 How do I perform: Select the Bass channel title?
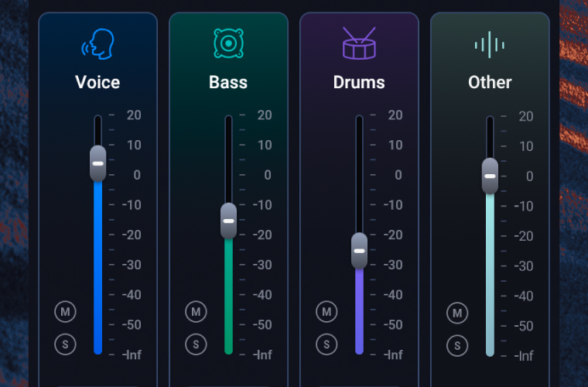click(x=228, y=82)
